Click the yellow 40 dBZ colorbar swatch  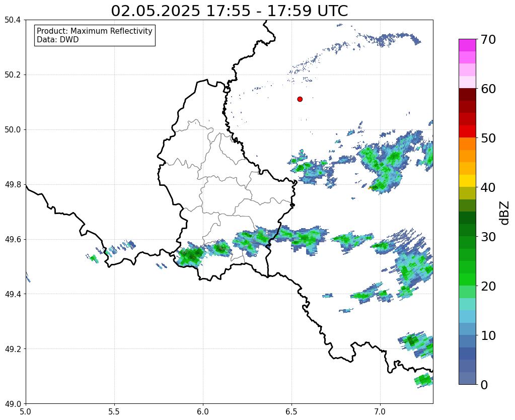tap(467, 181)
